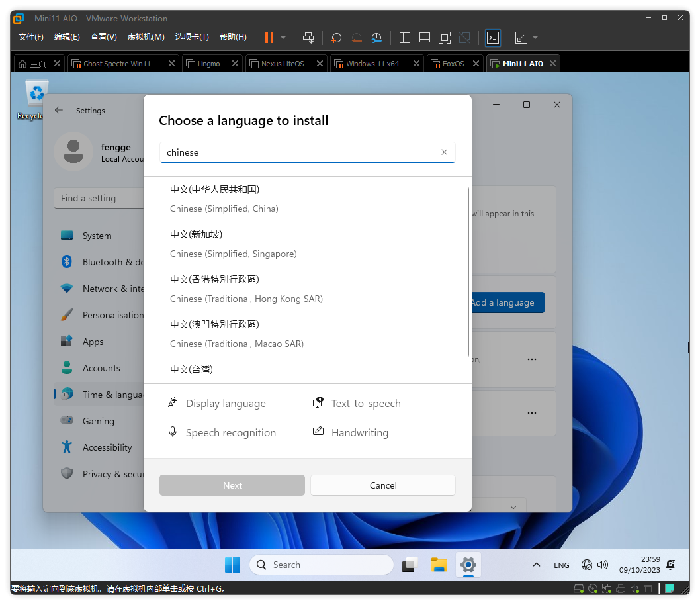The height and width of the screenshot is (605, 700).
Task: Open the Windows Start menu
Action: point(233,565)
